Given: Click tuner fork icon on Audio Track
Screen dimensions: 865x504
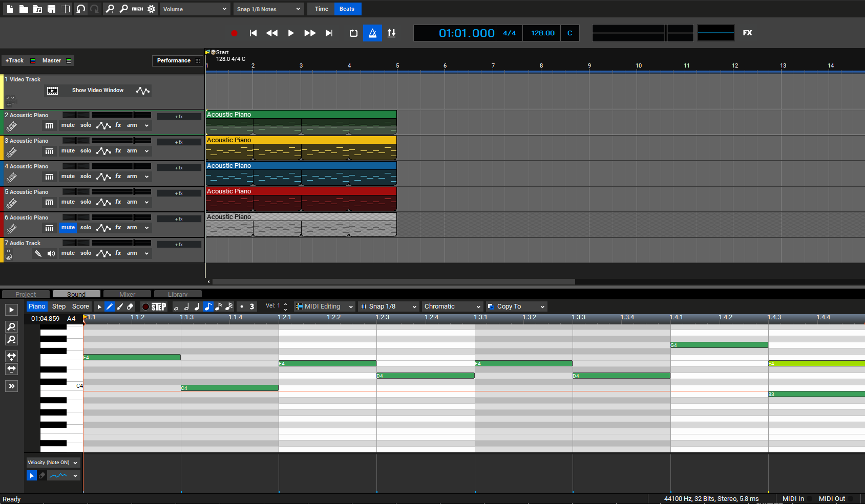Looking at the screenshot, I should pos(38,253).
